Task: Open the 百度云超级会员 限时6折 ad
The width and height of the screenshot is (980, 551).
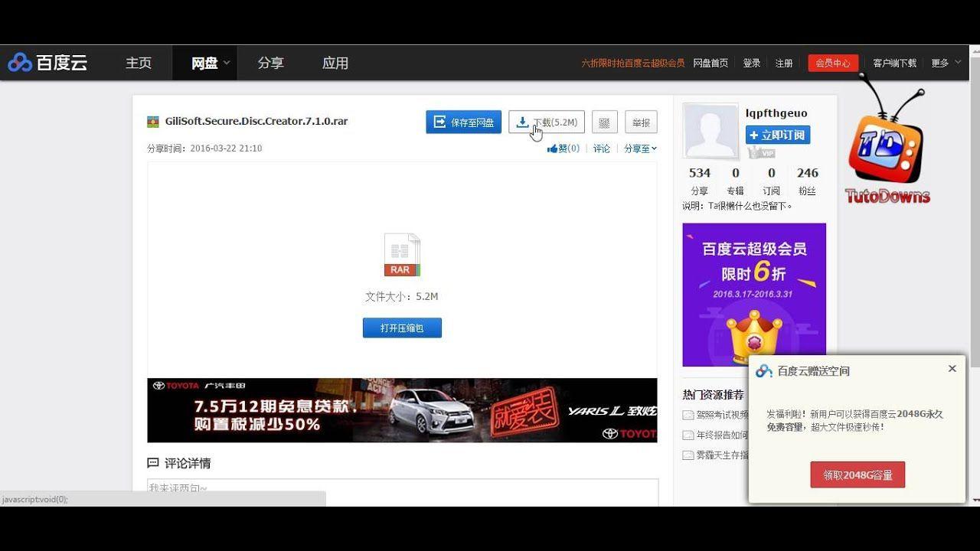Action: 754,295
